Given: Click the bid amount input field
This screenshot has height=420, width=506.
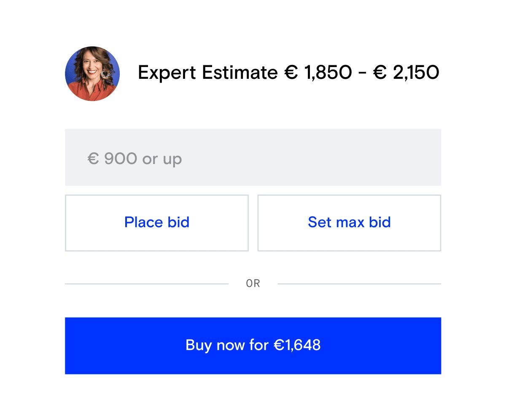Looking at the screenshot, I should (253, 157).
